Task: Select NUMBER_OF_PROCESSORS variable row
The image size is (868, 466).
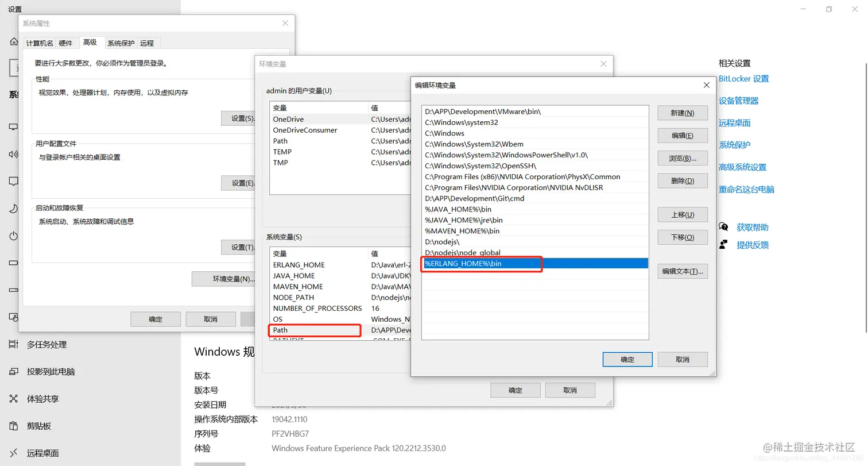Action: [x=340, y=309]
